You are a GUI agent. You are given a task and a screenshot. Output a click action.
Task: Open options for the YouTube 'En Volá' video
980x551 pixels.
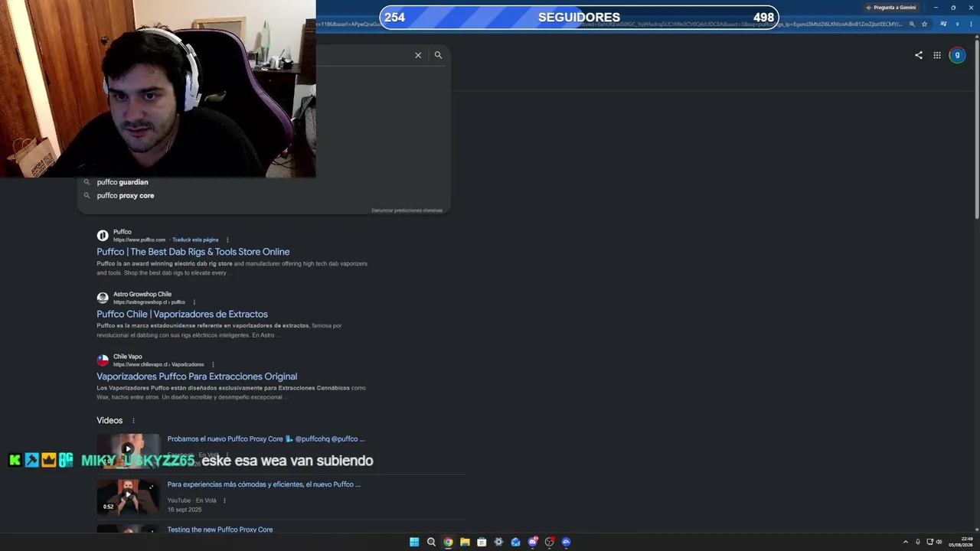point(224,500)
